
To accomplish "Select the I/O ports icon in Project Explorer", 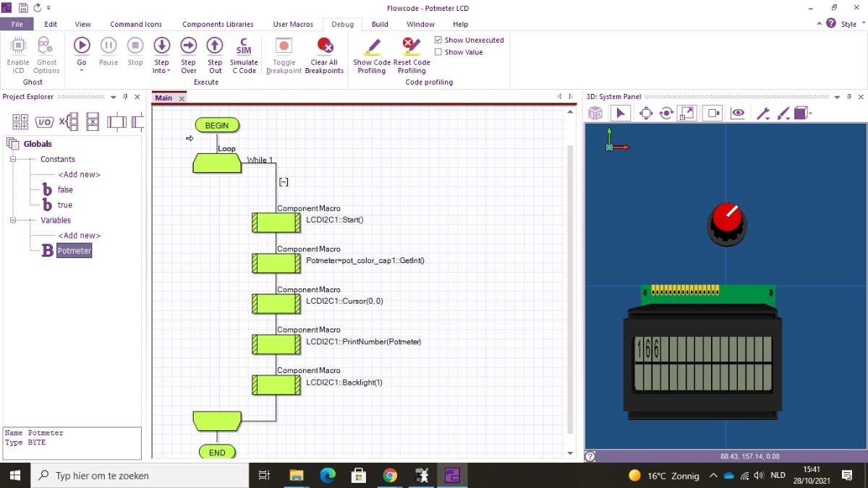I will pyautogui.click(x=44, y=121).
